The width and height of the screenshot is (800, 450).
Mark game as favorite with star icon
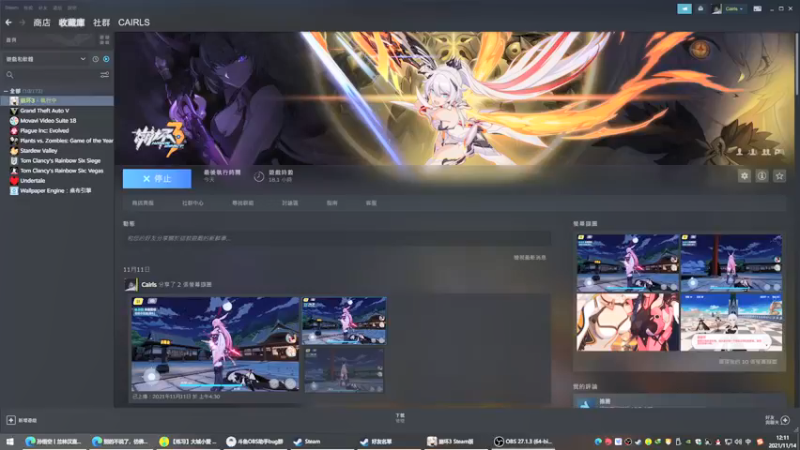[x=779, y=176]
